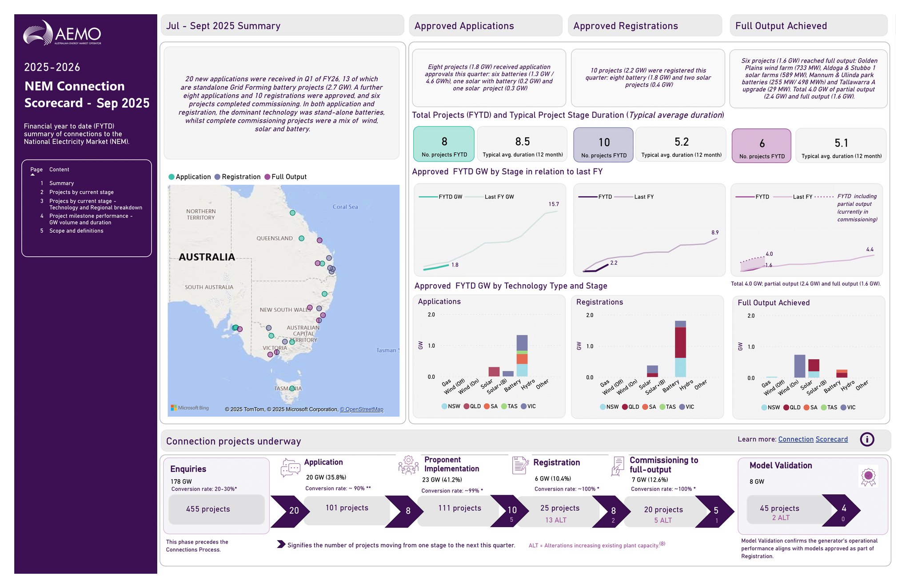The width and height of the screenshot is (910, 588).
Task: Open the Connection link
Action: (796, 439)
